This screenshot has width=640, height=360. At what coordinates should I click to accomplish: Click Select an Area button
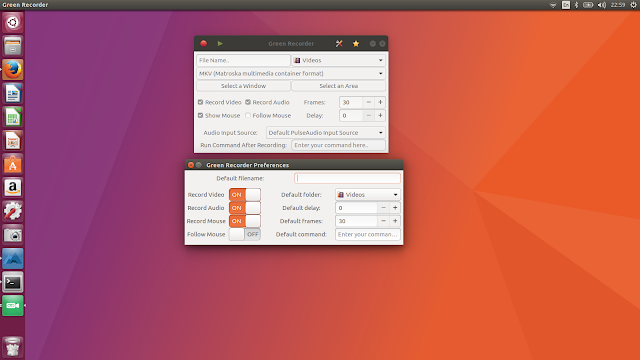point(338,86)
